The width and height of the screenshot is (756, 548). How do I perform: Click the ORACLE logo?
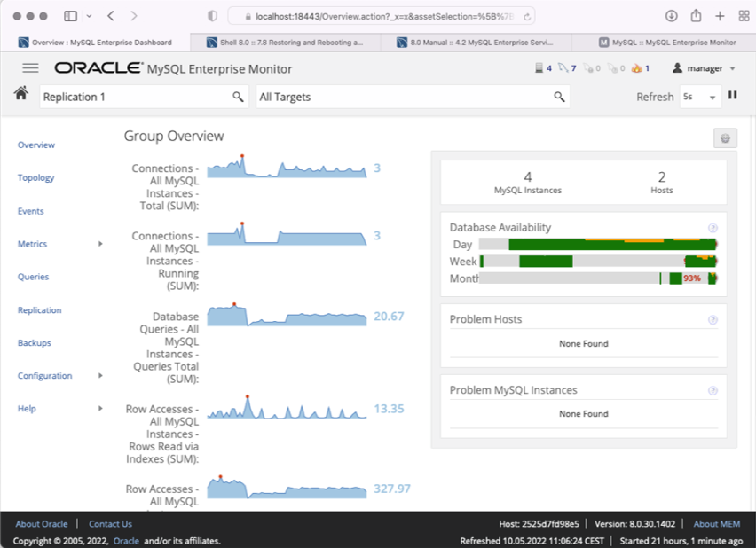click(x=98, y=68)
